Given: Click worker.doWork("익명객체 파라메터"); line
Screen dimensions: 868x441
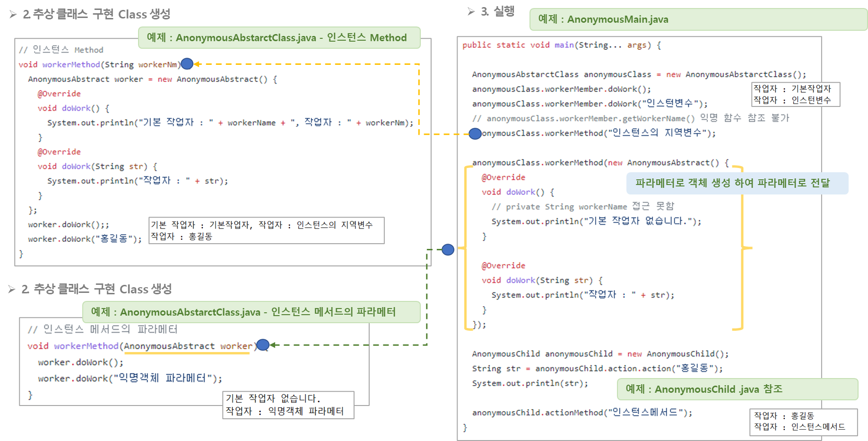Looking at the screenshot, I should tap(130, 378).
